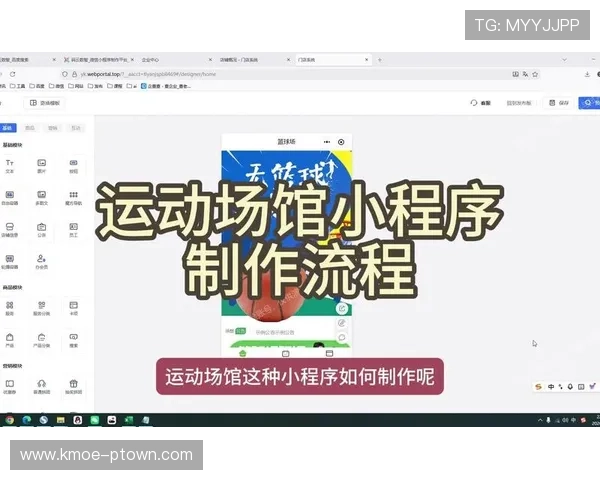Viewport: 600px width, 480px height.
Task: Add the 卡项 card module
Action: click(x=73, y=308)
